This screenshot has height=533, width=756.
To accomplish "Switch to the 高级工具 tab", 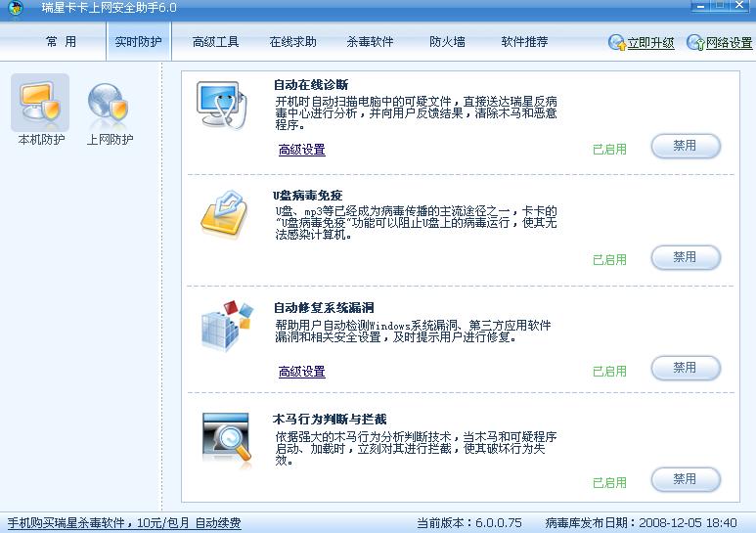I will coord(215,41).
